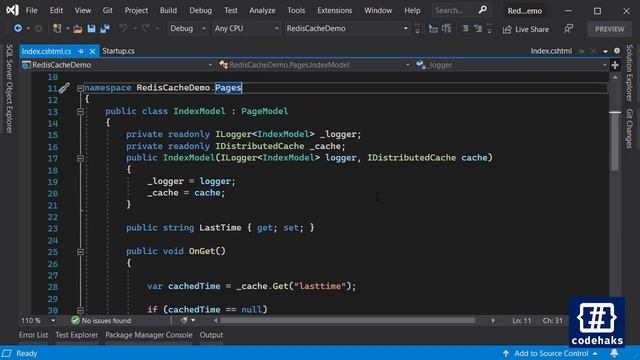Switch to the Startup.cs tab
Screen dimensions: 640x360
click(118, 51)
